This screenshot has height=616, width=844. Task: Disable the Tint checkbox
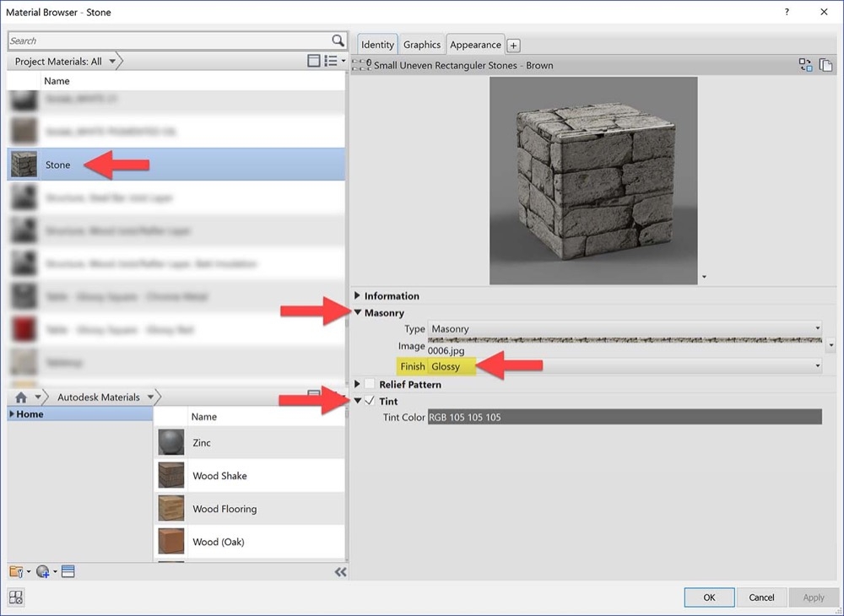pos(369,401)
